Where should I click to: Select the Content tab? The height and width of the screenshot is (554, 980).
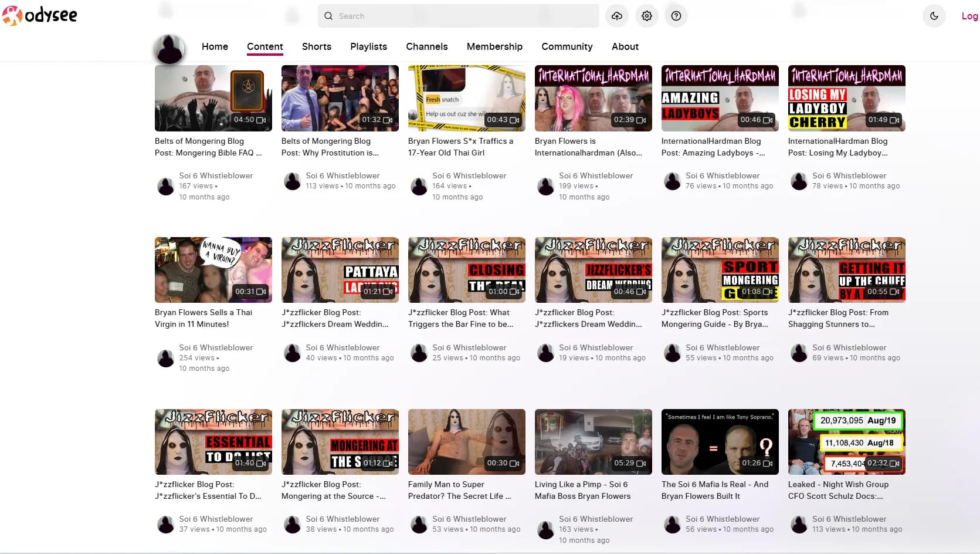point(265,46)
